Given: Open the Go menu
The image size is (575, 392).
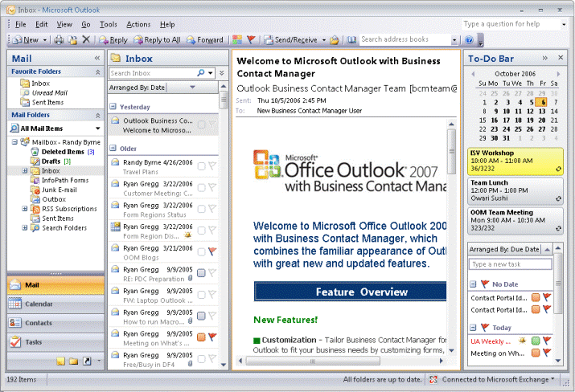Looking at the screenshot, I should pyautogui.click(x=86, y=24).
